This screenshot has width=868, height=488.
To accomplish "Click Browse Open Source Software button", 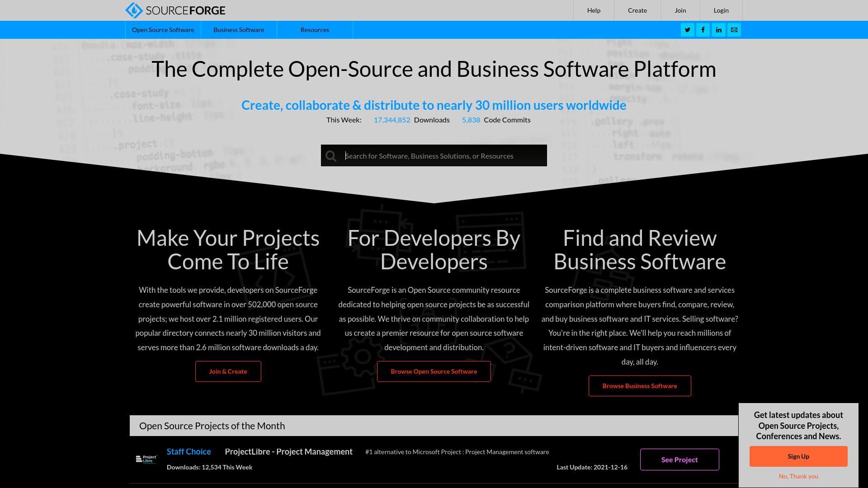I will (x=434, y=371).
